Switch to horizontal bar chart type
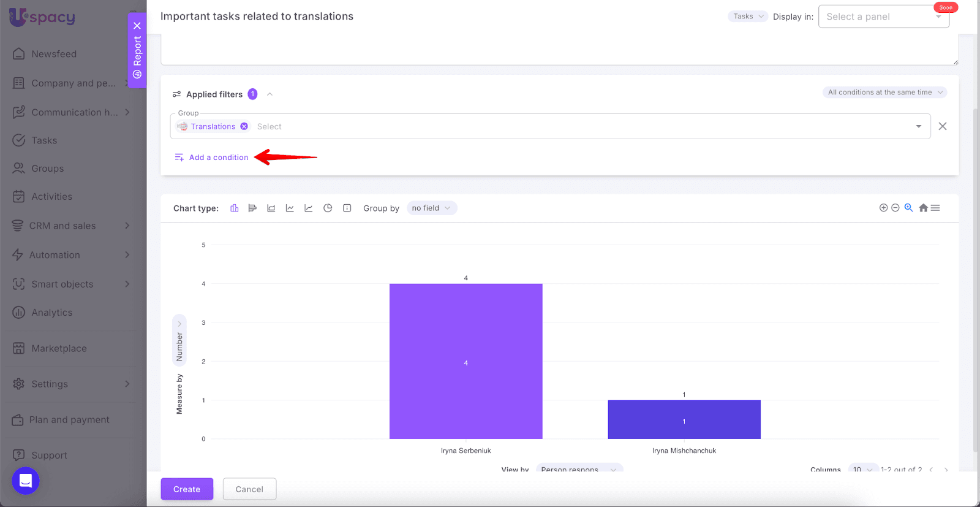Image resolution: width=980 pixels, height=507 pixels. 252,208
